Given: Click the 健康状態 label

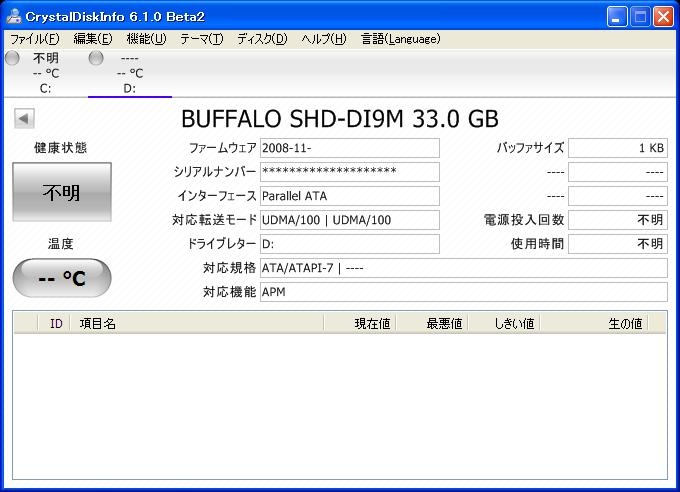Looking at the screenshot, I should (x=61, y=148).
